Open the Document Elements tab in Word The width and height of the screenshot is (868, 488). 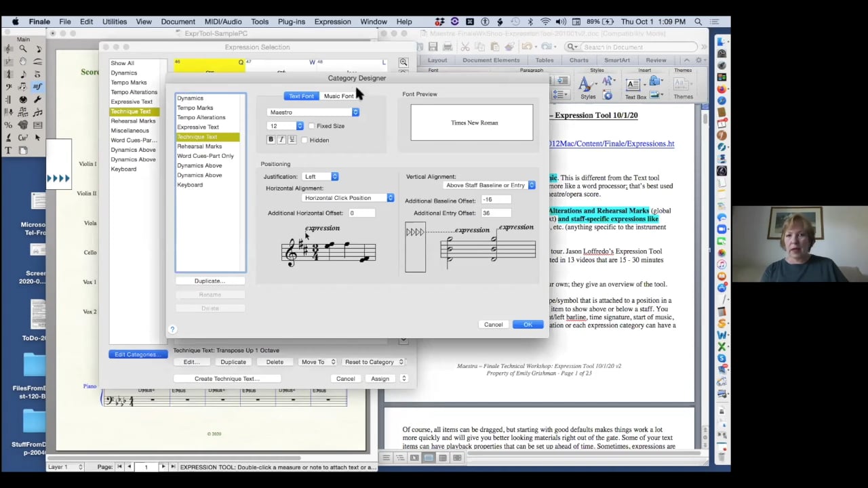[491, 60]
